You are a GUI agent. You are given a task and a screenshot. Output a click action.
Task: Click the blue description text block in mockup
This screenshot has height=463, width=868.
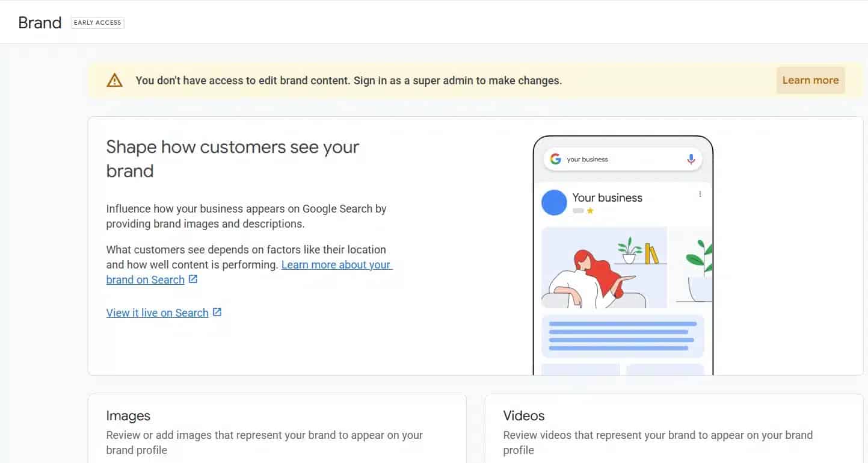coord(623,336)
